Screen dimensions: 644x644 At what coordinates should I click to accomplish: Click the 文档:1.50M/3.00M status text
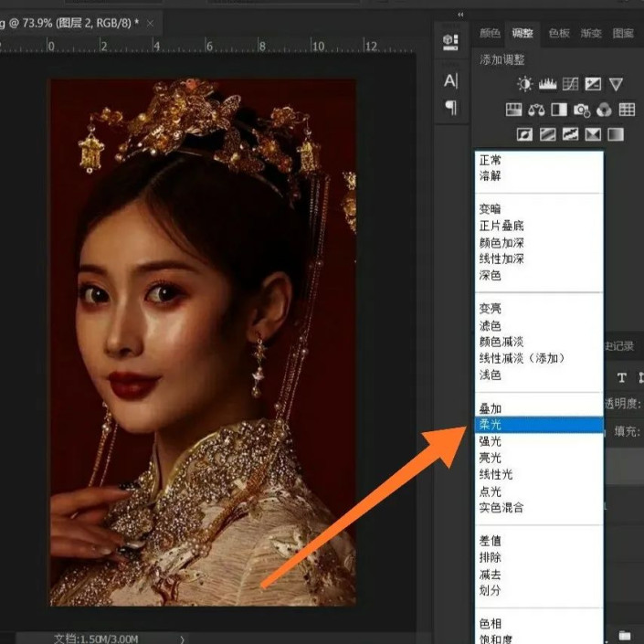(96, 639)
